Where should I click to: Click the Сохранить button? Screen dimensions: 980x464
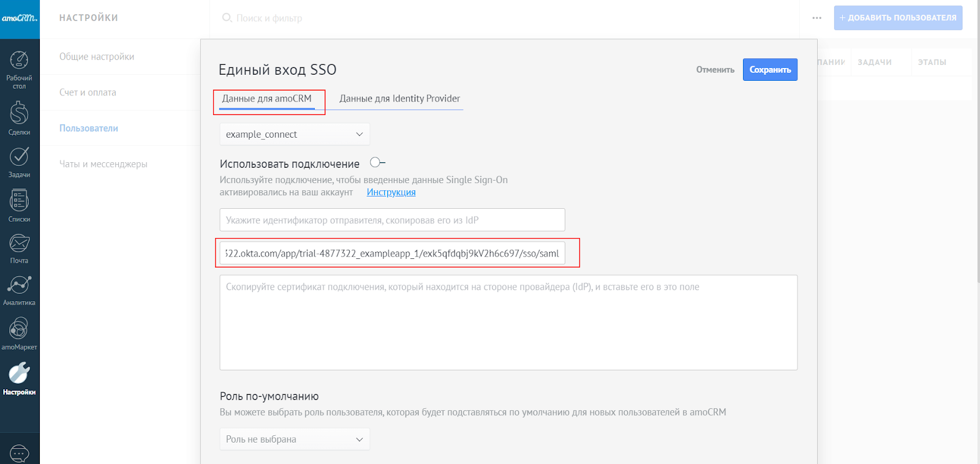pos(770,70)
